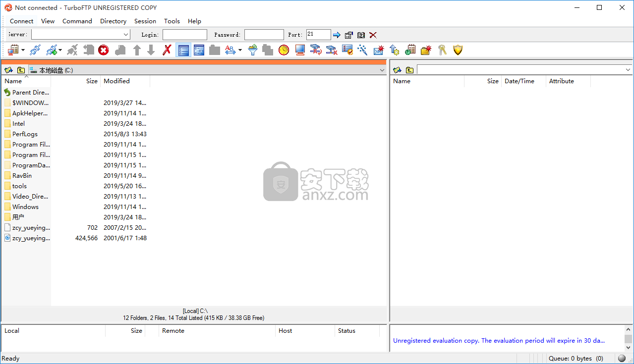
Task: Click the grey down arrow download icon
Action: [x=151, y=50]
